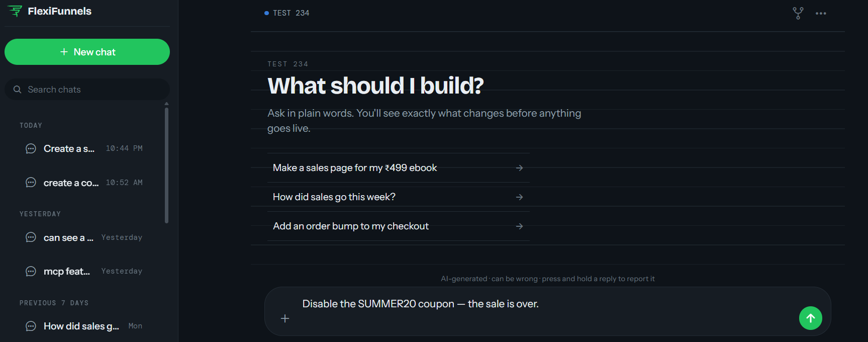This screenshot has height=342, width=868.
Task: Click arrow next to 'How did sales go this week?'
Action: tap(519, 197)
